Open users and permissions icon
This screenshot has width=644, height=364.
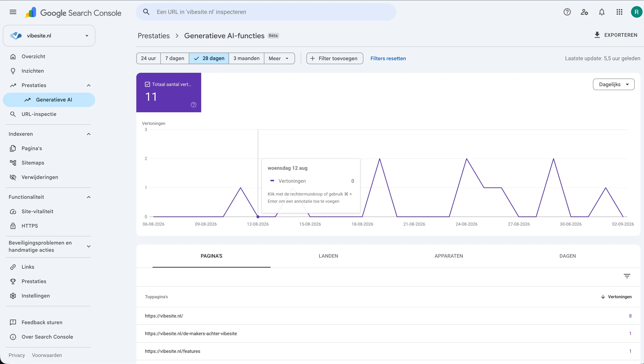click(584, 12)
